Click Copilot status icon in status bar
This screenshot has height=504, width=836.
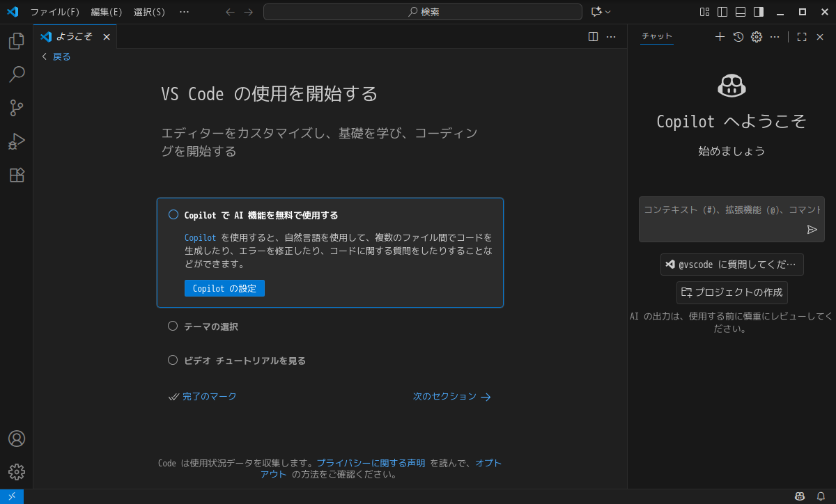pos(800,496)
